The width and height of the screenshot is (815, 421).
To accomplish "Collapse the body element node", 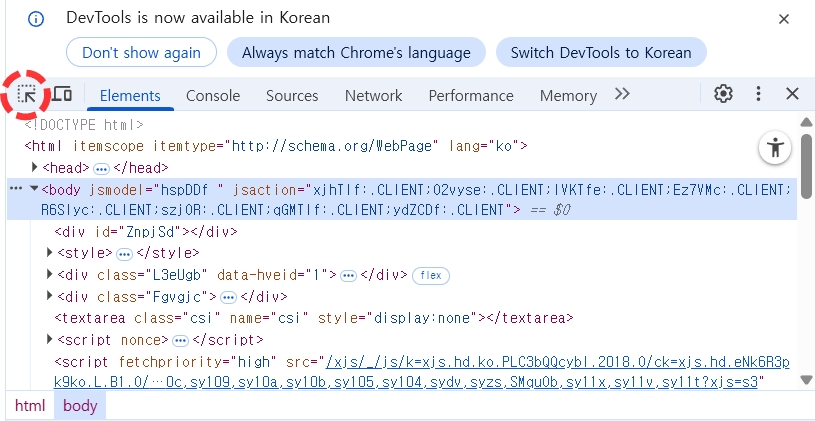I will (34, 189).
